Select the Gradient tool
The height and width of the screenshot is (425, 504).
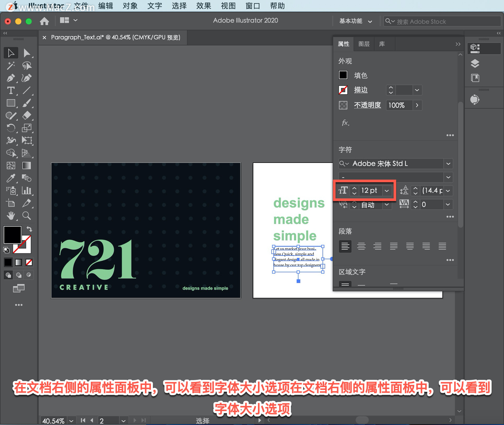[x=27, y=166]
